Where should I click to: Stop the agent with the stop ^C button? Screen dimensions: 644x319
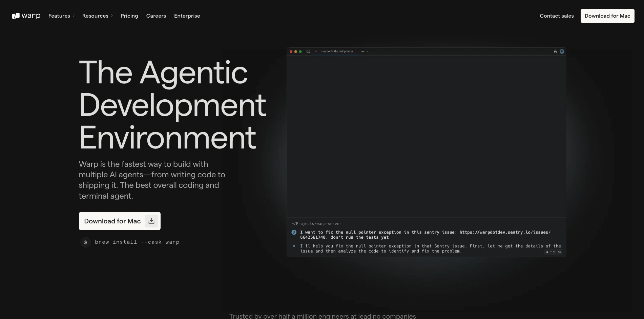click(x=550, y=252)
